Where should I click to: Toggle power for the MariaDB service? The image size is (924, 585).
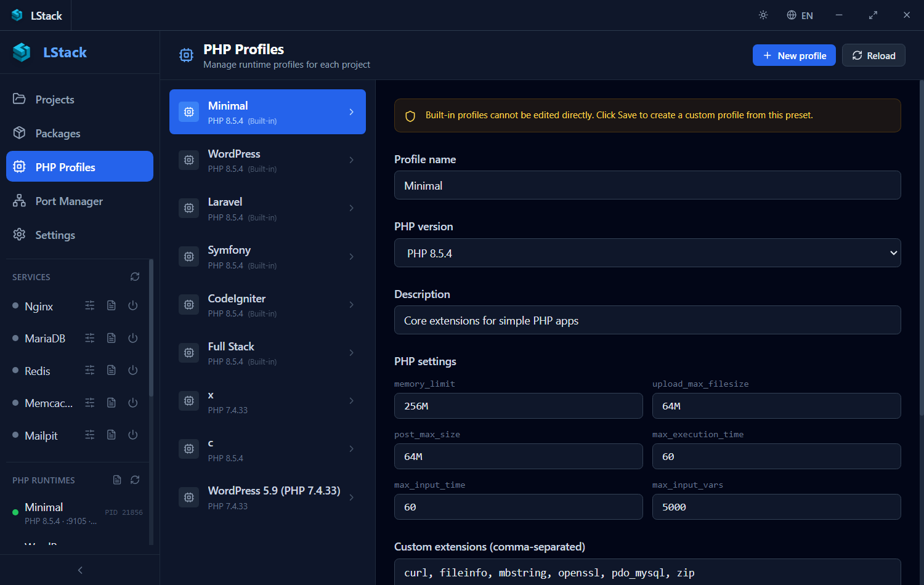(133, 338)
